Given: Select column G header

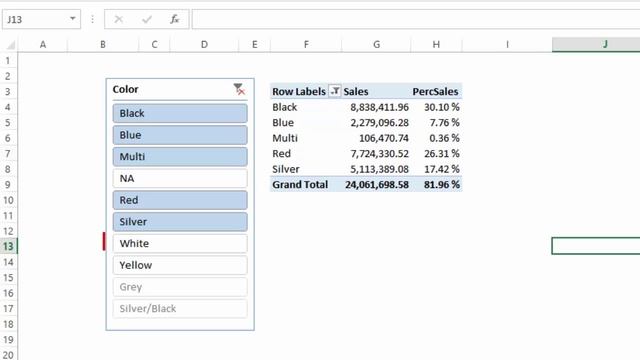Looking at the screenshot, I should 376,44.
